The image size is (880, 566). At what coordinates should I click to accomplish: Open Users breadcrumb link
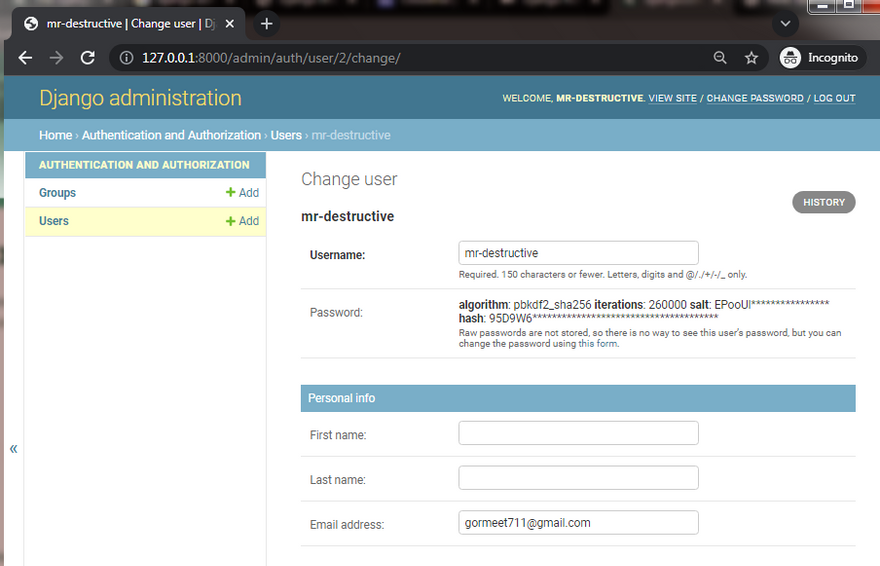pos(286,135)
